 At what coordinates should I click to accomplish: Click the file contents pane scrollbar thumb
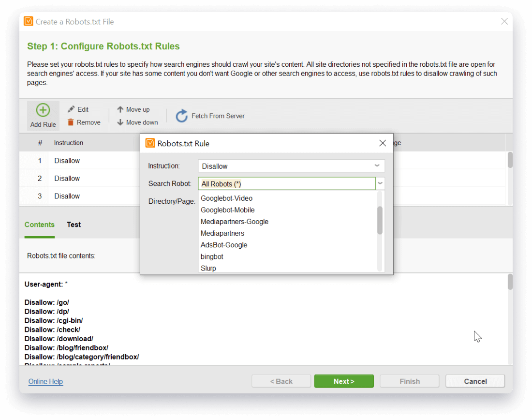[510, 282]
